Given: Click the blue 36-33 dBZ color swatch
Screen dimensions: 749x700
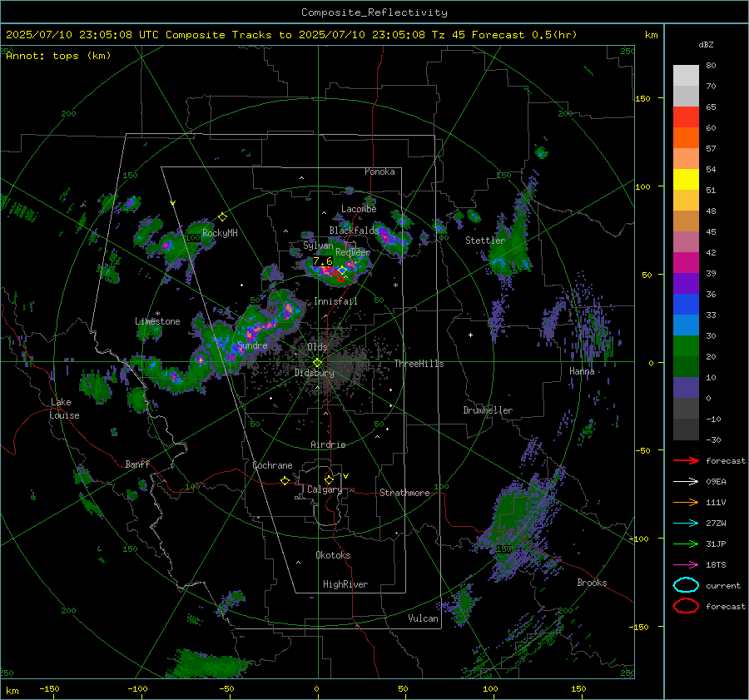Looking at the screenshot, I should (686, 305).
